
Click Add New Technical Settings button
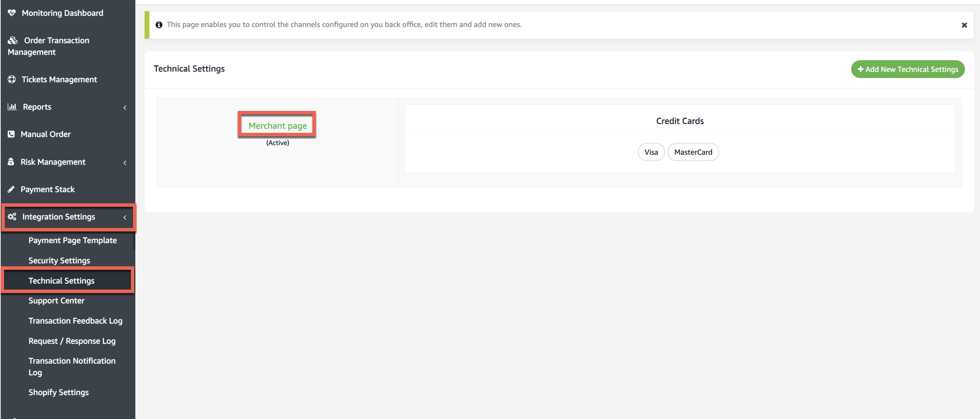[x=907, y=69]
